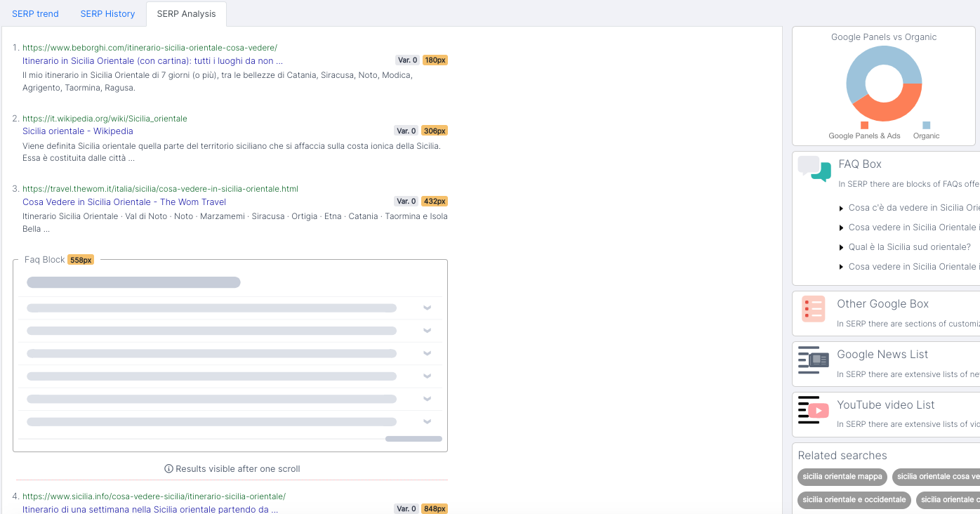This screenshot has width=980, height=514.
Task: Open the beborghi.com itinerario URL
Action: pyautogui.click(x=150, y=48)
